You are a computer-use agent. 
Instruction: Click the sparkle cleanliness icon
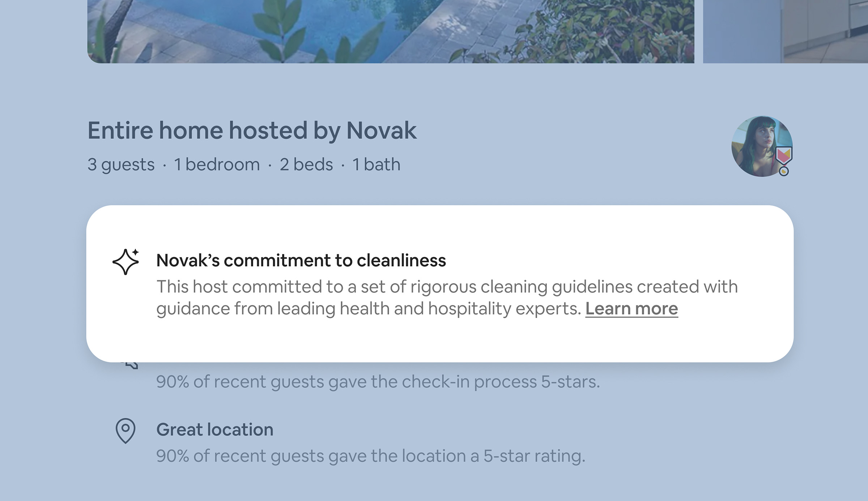tap(126, 262)
